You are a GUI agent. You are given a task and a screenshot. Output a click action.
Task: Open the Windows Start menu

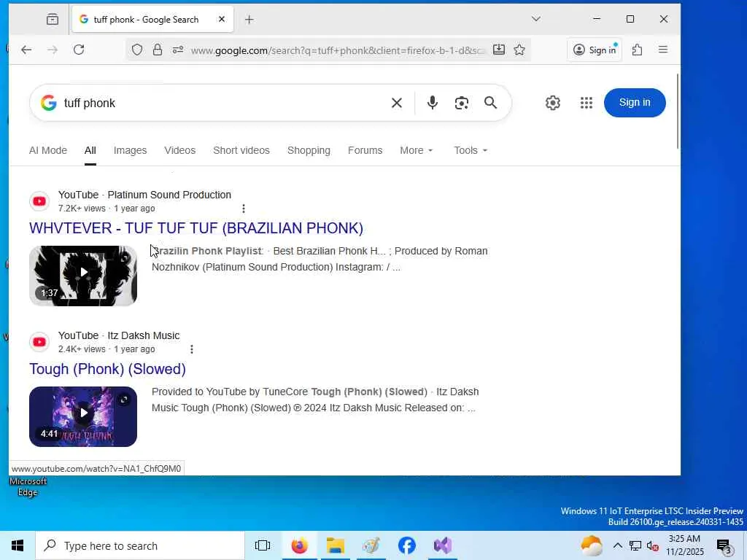point(18,545)
